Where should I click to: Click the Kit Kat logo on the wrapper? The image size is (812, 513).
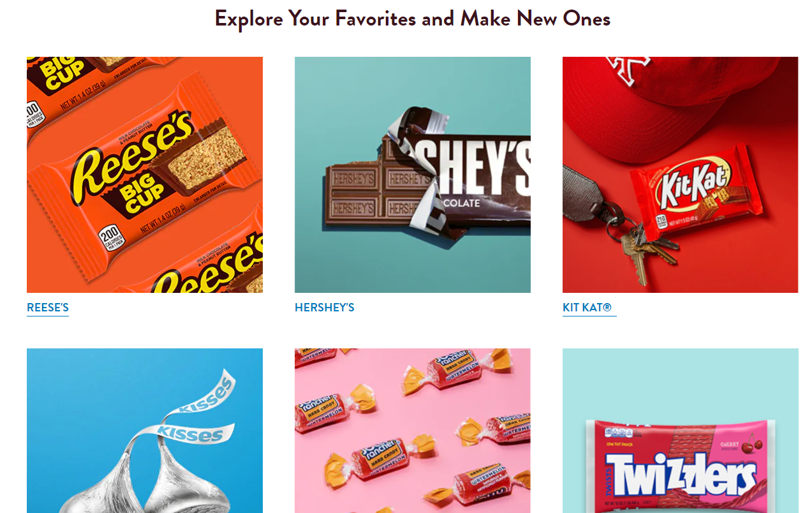pos(693,184)
